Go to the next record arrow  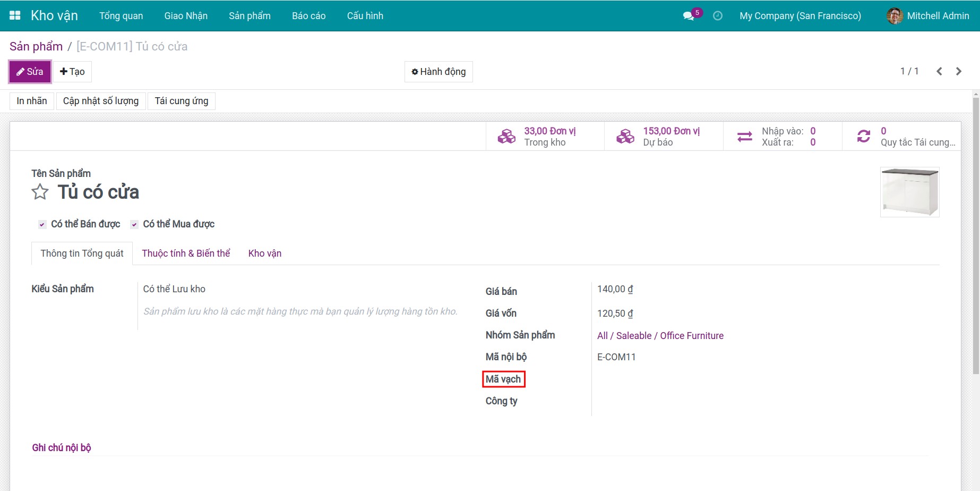tap(959, 71)
